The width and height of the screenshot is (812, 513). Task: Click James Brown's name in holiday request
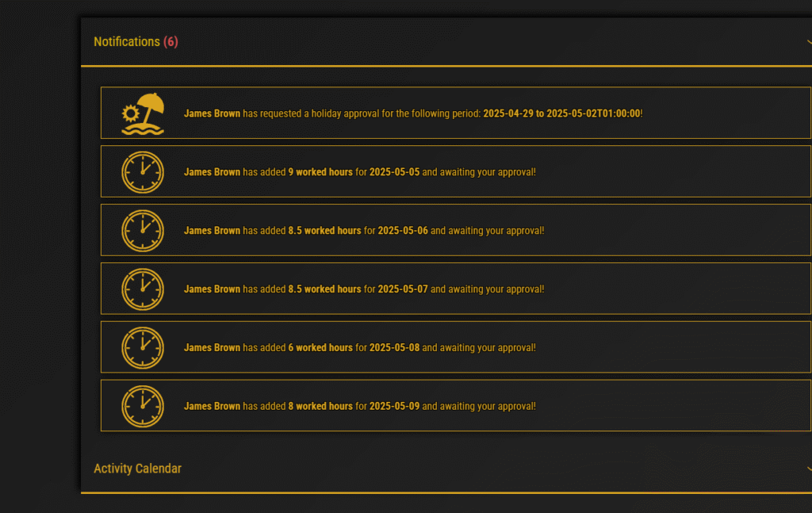coord(212,113)
